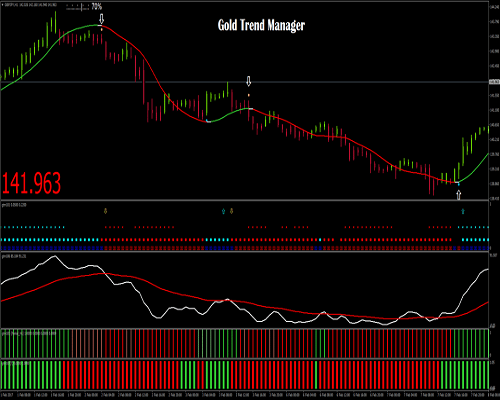
Task: Click the bright green bars in bottom histogram
Action: (31, 374)
